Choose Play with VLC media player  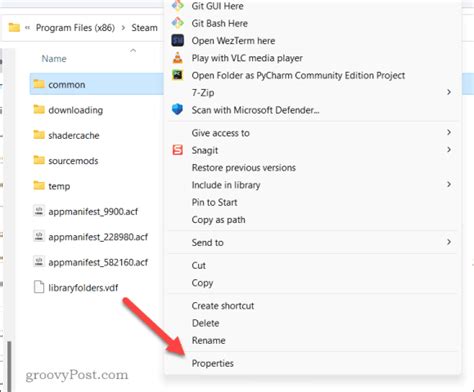(x=247, y=58)
